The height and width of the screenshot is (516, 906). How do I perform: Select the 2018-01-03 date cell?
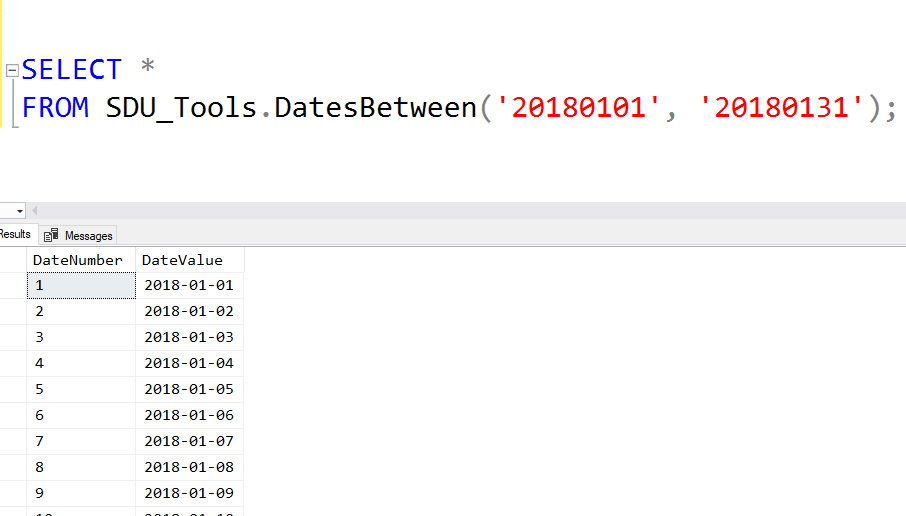[x=190, y=337]
